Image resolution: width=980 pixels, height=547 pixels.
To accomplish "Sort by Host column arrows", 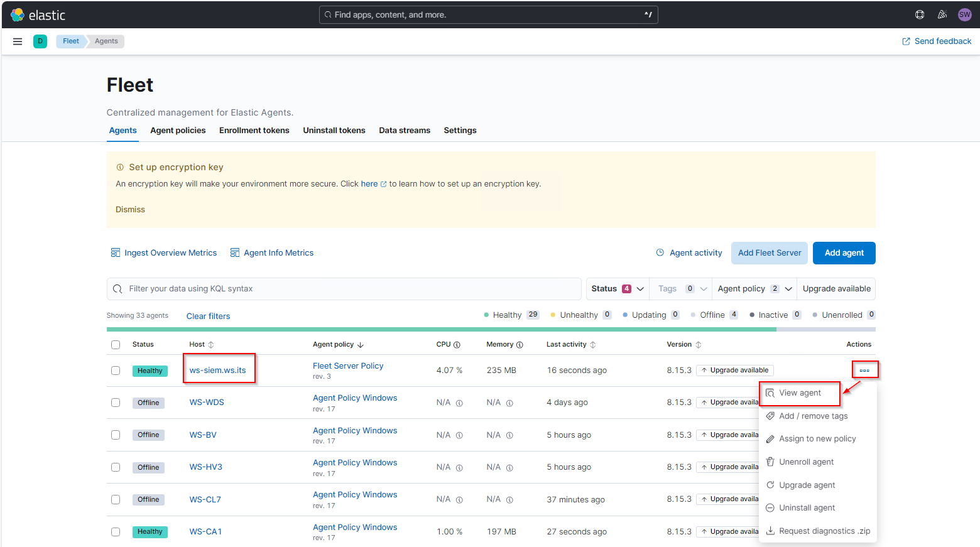I will click(x=211, y=345).
